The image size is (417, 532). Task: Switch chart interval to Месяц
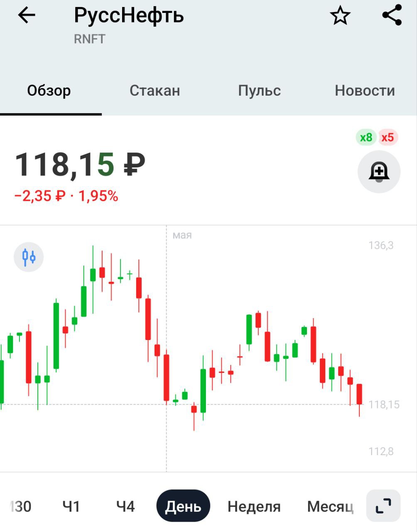pyautogui.click(x=330, y=506)
